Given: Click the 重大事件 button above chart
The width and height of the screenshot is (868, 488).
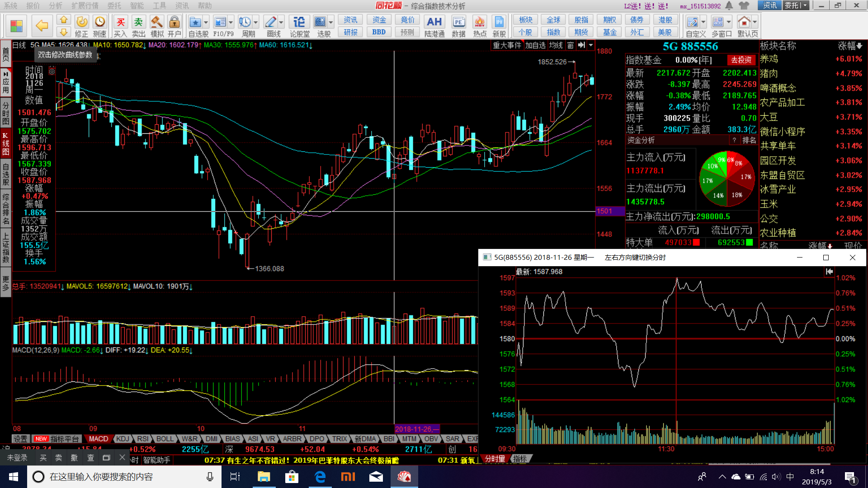Looking at the screenshot, I should tap(507, 45).
